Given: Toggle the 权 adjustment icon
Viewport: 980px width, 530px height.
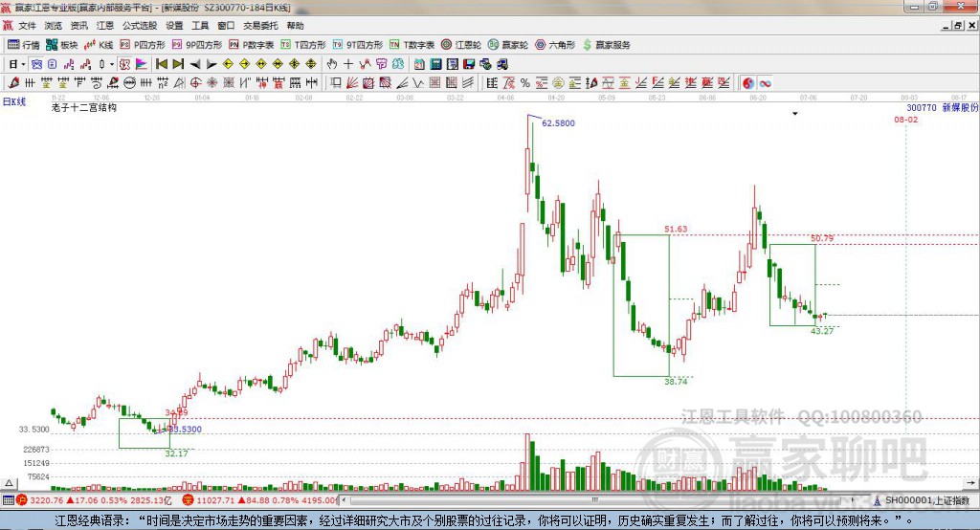Looking at the screenshot, I should point(124,64).
